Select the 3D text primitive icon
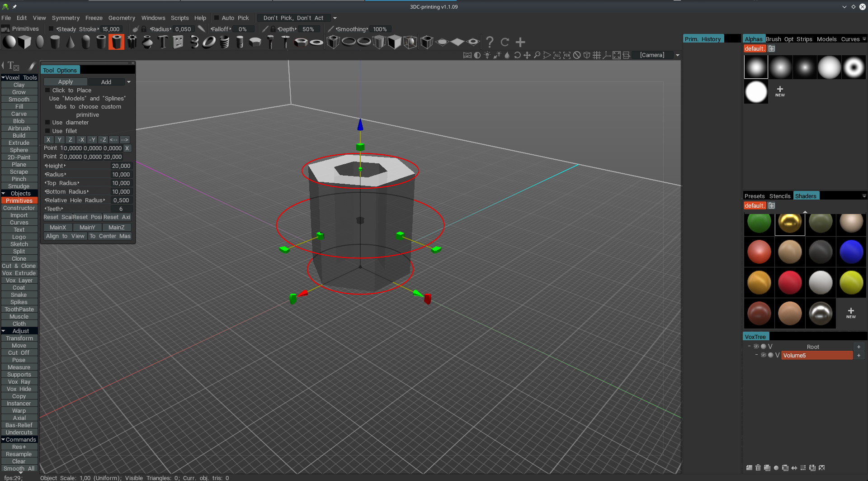868x481 pixels. 163,42
